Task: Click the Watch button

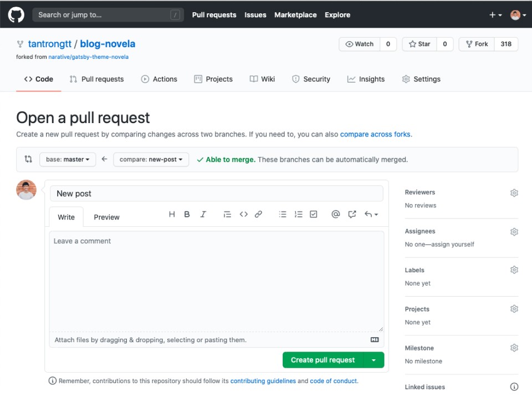Action: (360, 44)
